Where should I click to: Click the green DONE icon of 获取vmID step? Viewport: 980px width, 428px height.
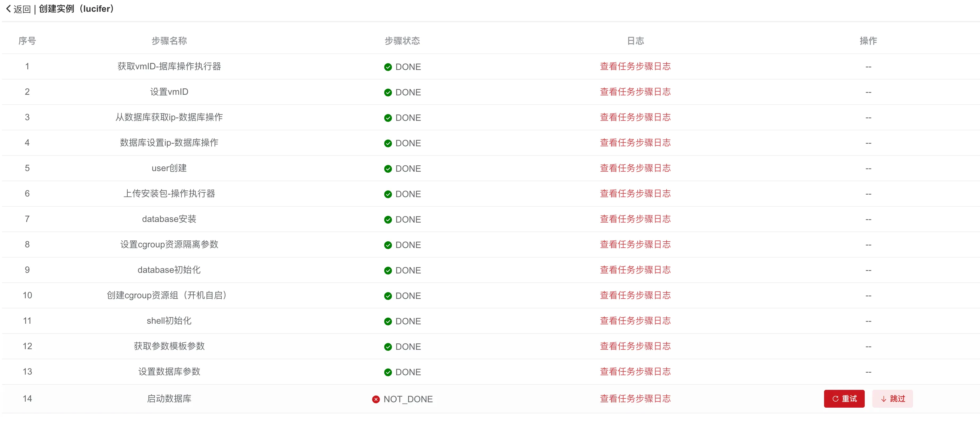pos(388,67)
